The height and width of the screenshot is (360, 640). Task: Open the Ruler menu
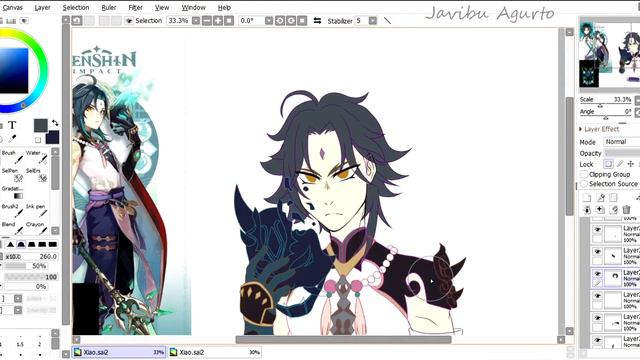pyautogui.click(x=109, y=7)
